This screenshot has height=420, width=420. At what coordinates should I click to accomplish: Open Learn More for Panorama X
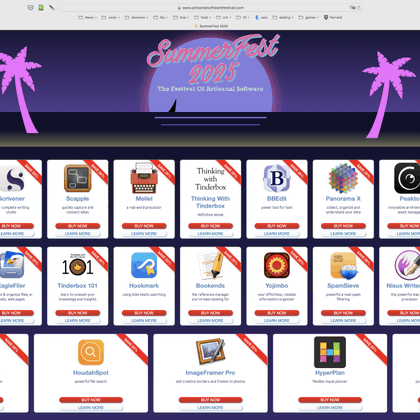(x=343, y=234)
